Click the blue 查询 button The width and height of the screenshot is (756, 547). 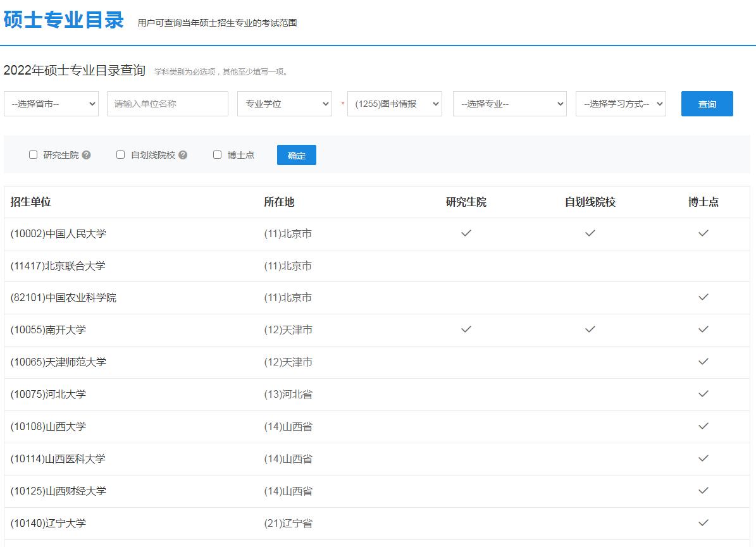point(707,104)
